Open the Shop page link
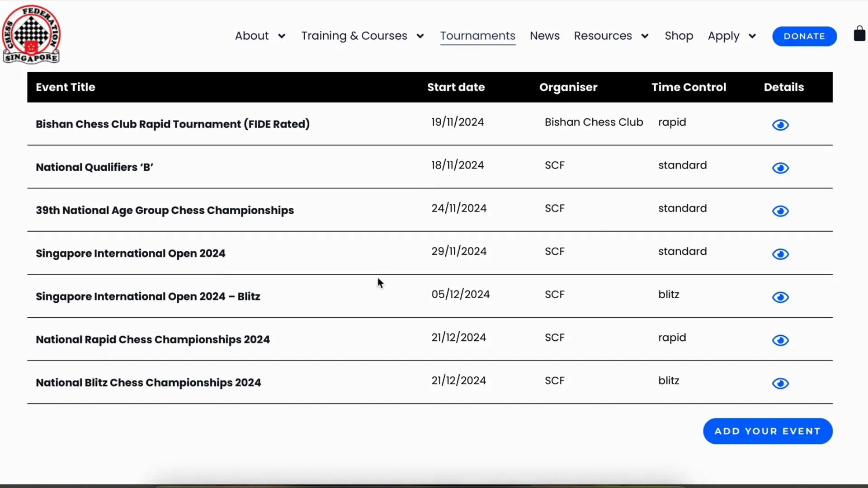The width and height of the screenshot is (868, 488). tap(679, 36)
